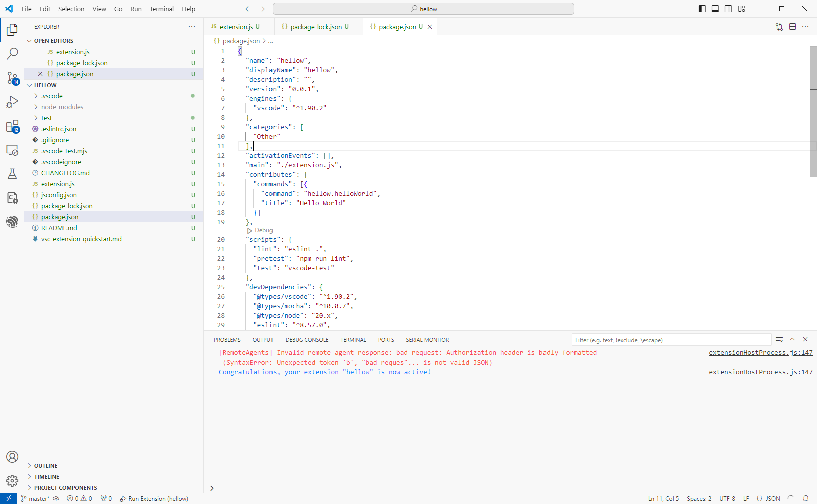Open the Explorer view in activity bar
This screenshot has width=817, height=504.
pos(12,30)
